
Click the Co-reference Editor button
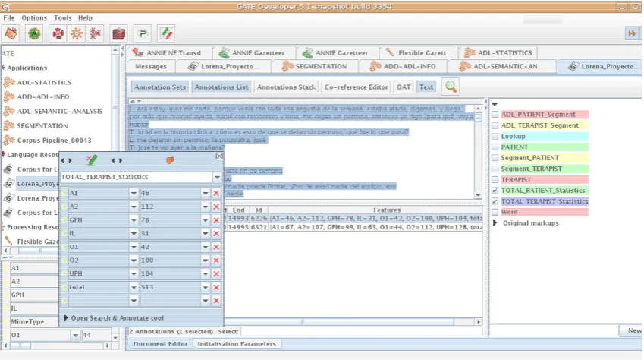click(356, 87)
